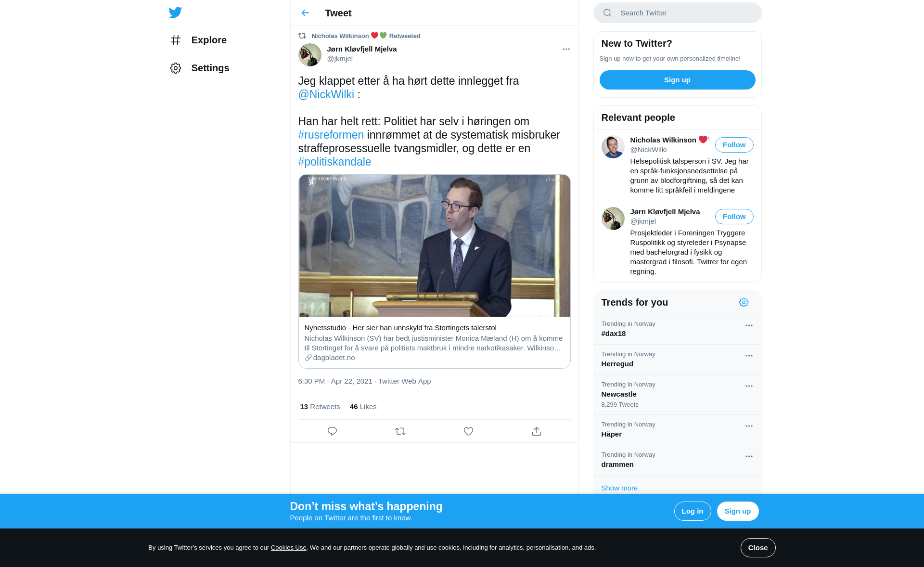Click the Search Twitter field
Screen dimensions: 924x567
pyautogui.click(x=677, y=13)
